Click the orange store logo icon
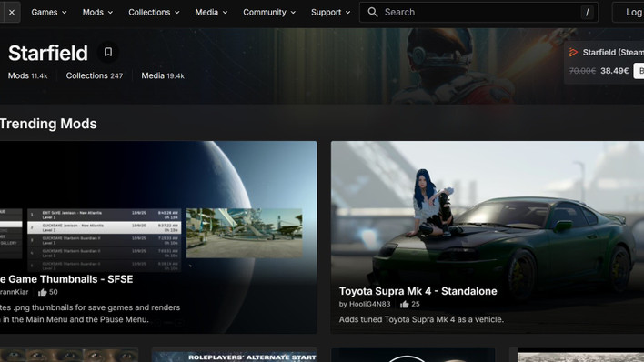The image size is (644, 362). [x=573, y=52]
